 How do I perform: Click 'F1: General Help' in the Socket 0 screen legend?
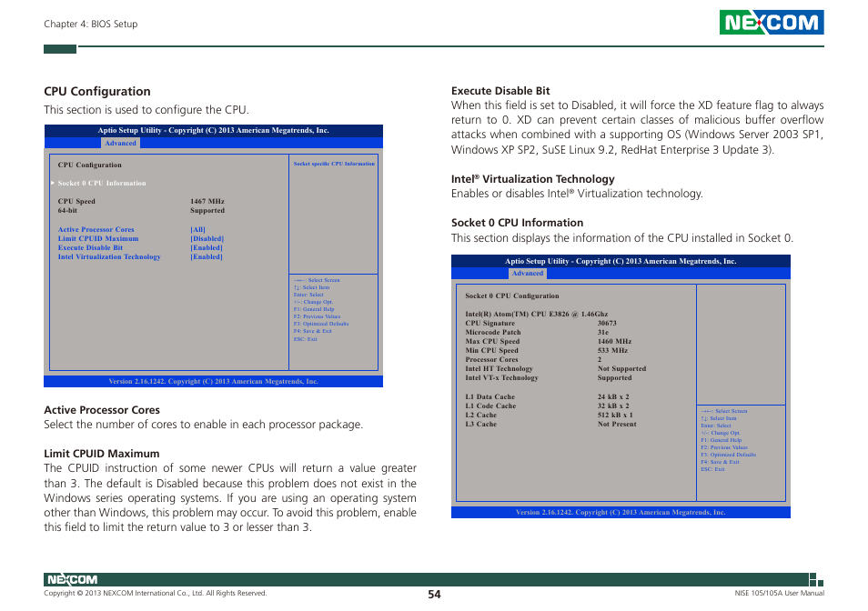click(721, 440)
